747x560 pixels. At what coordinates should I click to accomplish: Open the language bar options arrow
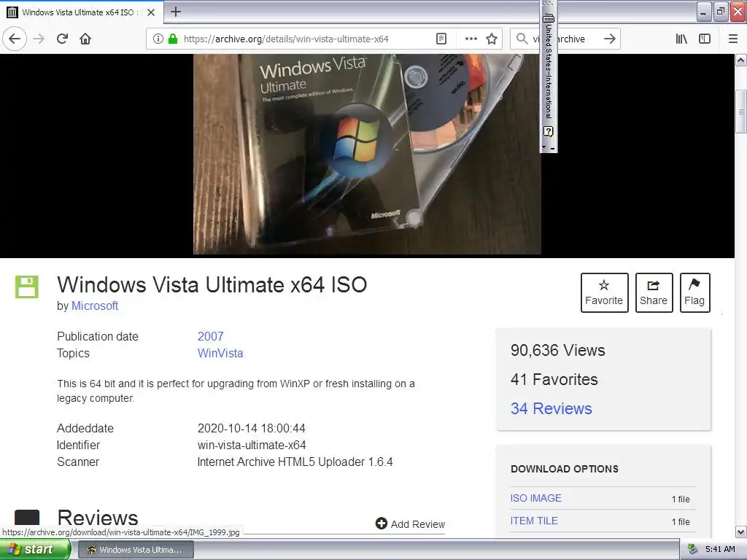tap(544, 147)
